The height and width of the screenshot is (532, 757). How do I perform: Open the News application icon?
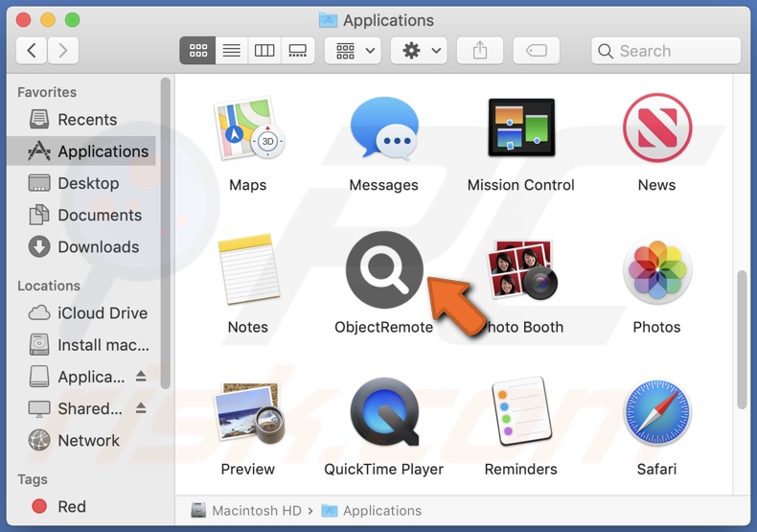pyautogui.click(x=657, y=127)
